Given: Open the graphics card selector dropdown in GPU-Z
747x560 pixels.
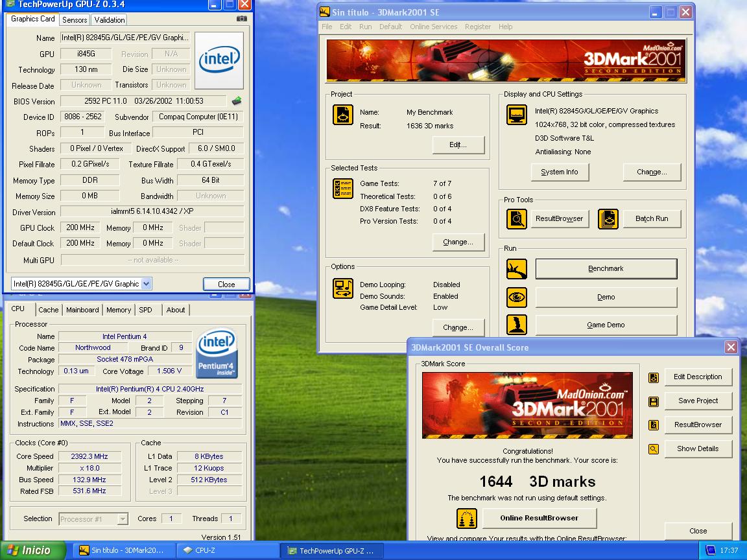Looking at the screenshot, I should [x=147, y=284].
